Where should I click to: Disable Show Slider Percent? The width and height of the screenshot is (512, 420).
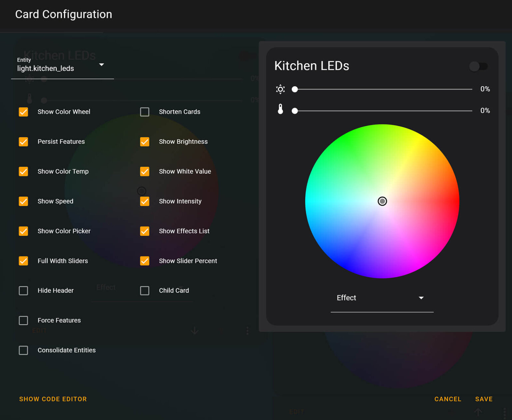(145, 261)
